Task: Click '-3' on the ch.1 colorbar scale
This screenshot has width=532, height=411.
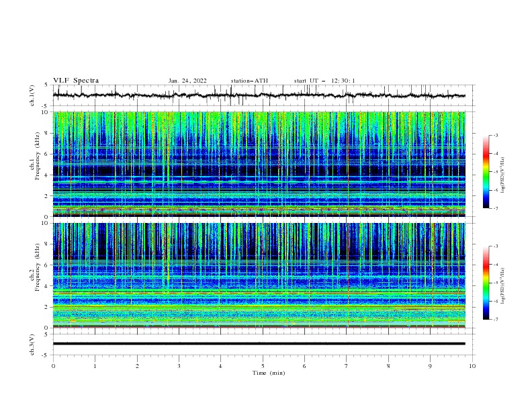Action: [495, 135]
